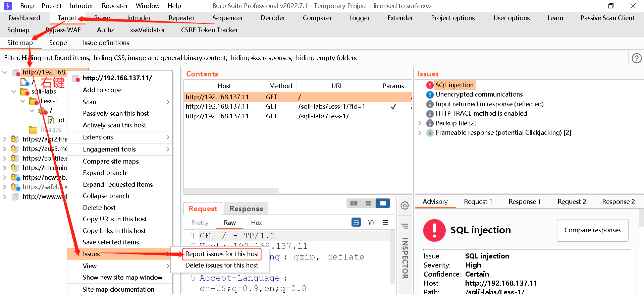Select the /sqli-labs/Less-1/?id=1 request row
This screenshot has width=644, height=294.
point(298,107)
